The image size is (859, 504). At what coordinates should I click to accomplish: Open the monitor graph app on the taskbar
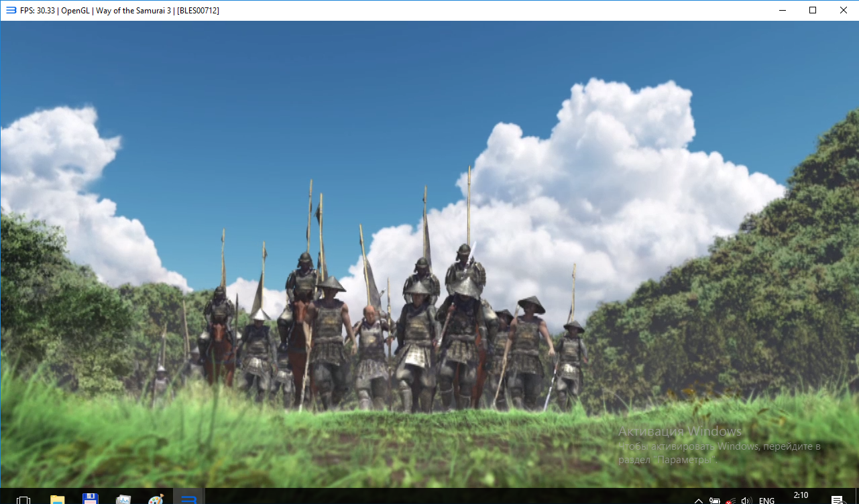point(123,499)
